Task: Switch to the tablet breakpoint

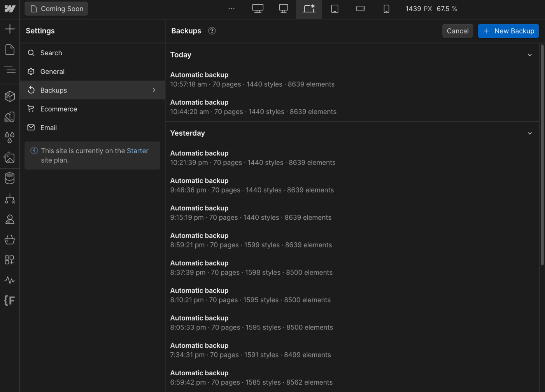Action: (x=335, y=9)
